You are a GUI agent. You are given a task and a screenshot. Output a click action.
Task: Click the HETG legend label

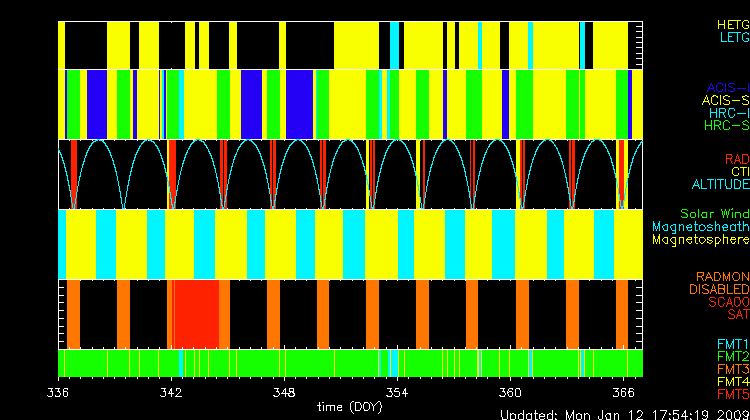732,24
